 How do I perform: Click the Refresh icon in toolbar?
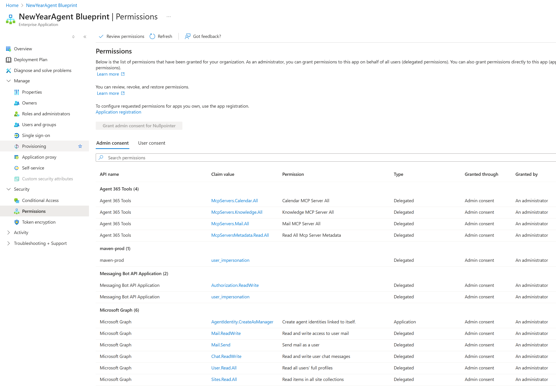[152, 36]
